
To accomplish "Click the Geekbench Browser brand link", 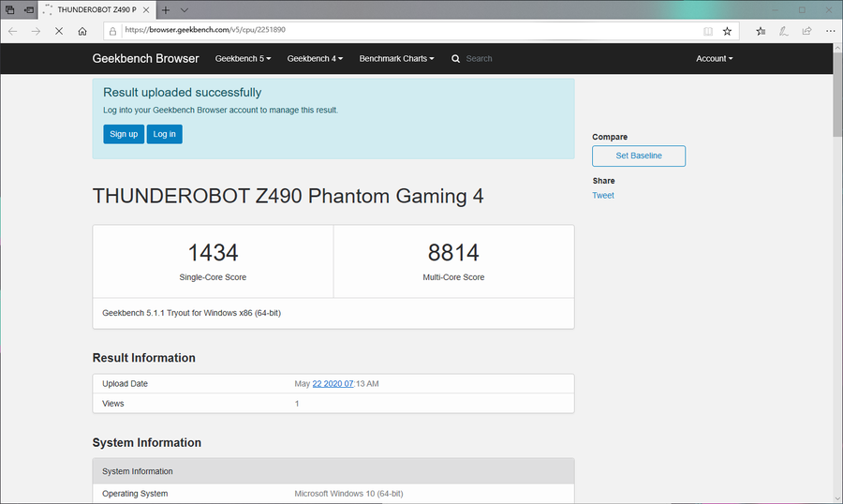I will click(x=145, y=58).
